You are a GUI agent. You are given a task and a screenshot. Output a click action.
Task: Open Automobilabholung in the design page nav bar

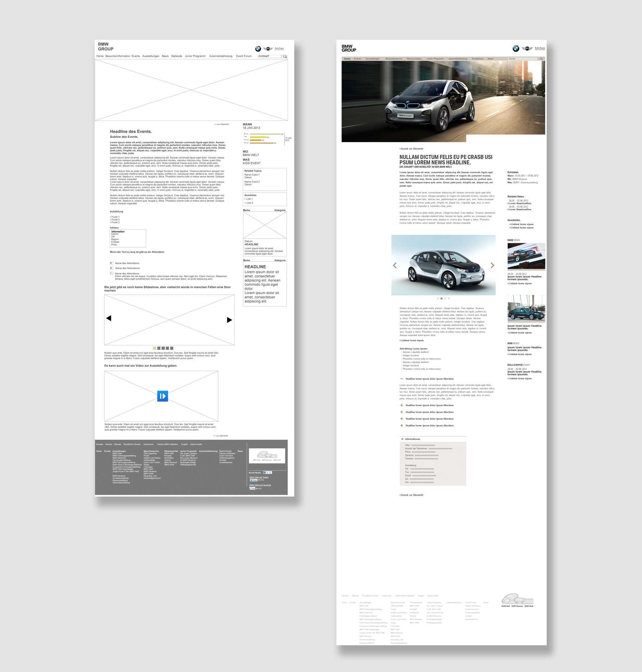pos(458,59)
